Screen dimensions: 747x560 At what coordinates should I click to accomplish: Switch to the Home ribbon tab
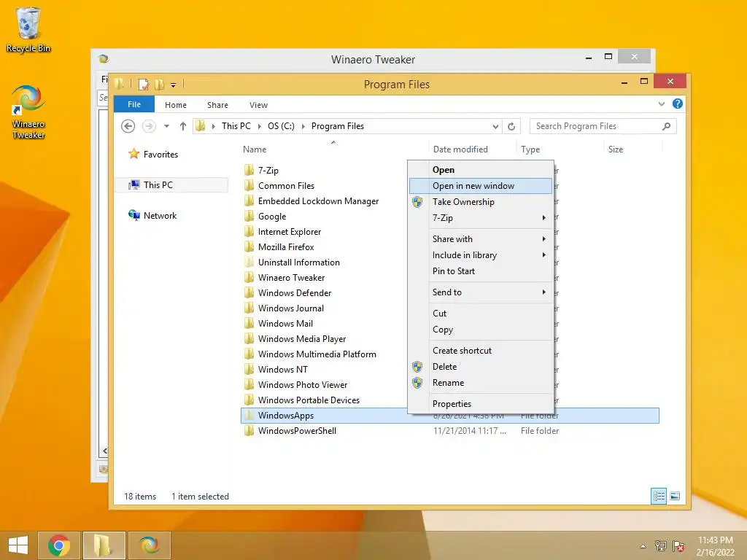(x=176, y=105)
